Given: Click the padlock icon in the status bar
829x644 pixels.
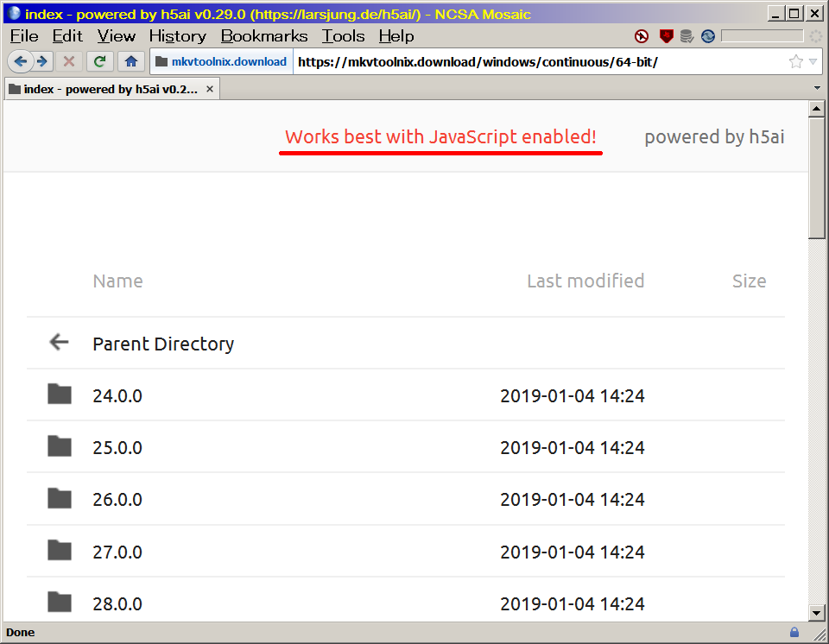Looking at the screenshot, I should pyautogui.click(x=794, y=633).
